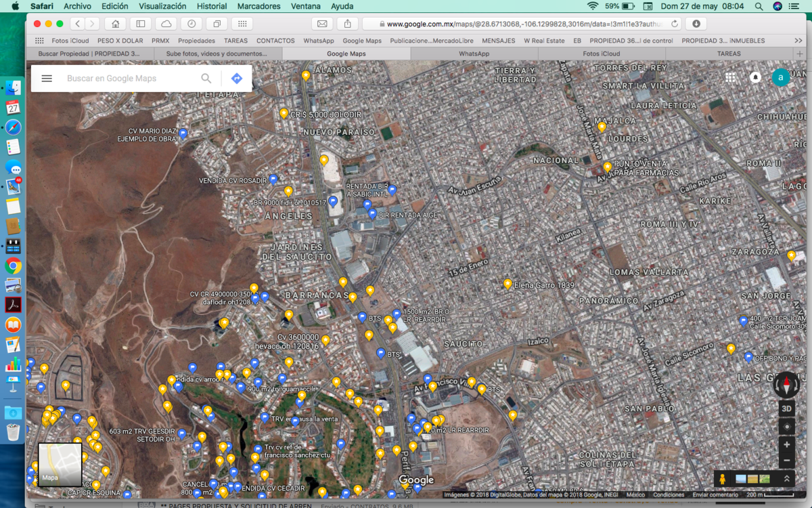This screenshot has width=812, height=508.
Task: Switch to the Fotos iCloud tab
Action: pos(601,54)
